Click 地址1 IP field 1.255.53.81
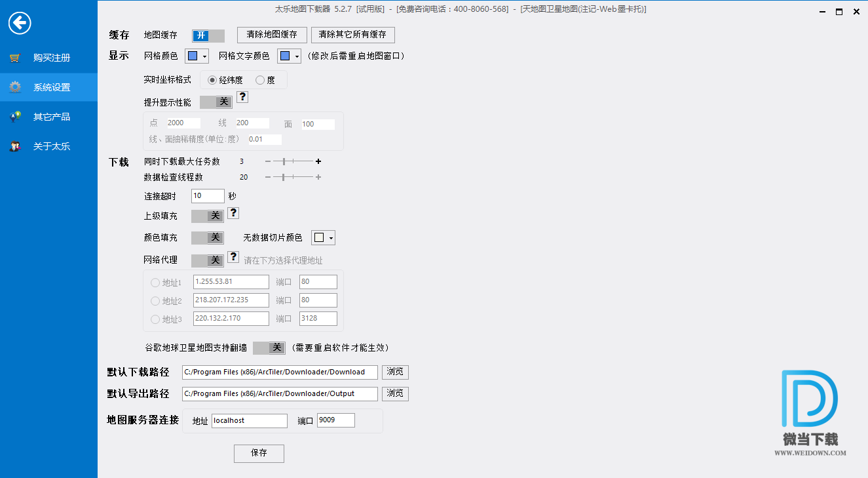 tap(231, 282)
